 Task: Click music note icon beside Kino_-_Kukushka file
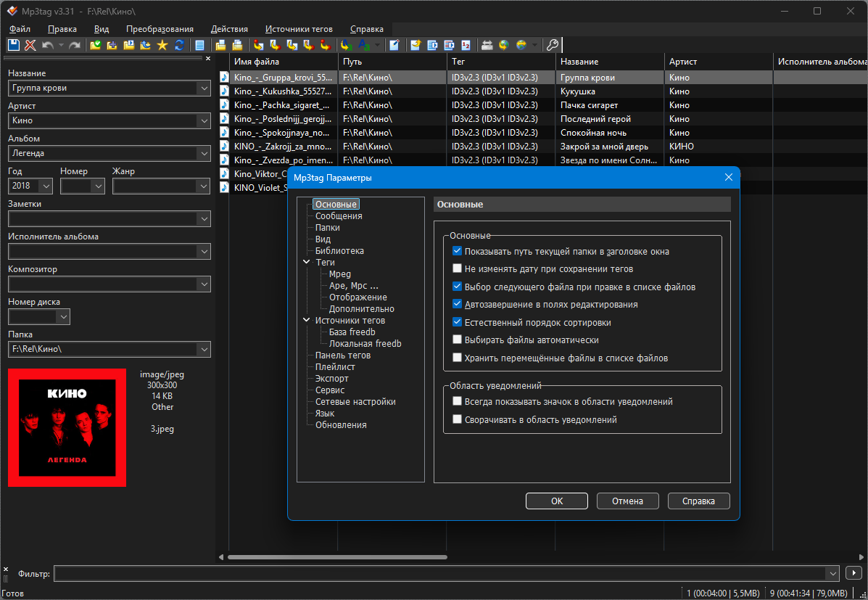click(x=224, y=91)
